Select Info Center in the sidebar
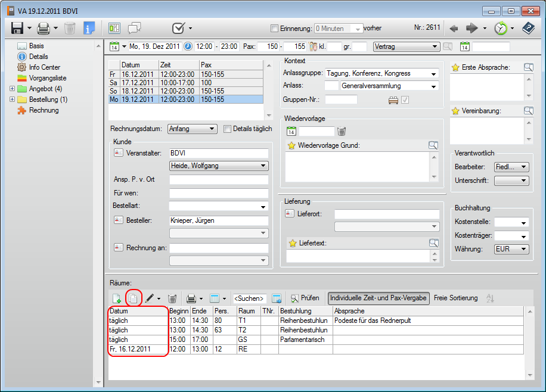 pos(45,67)
